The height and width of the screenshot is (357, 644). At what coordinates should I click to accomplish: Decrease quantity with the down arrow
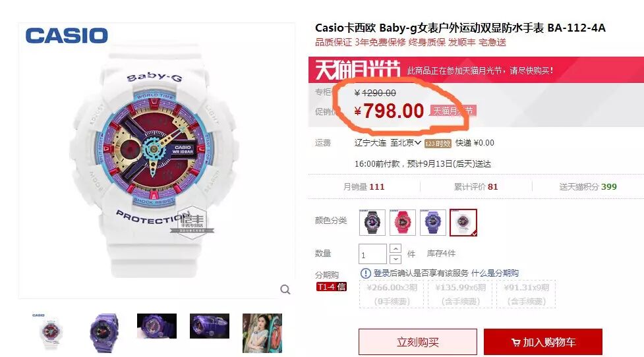pos(395,259)
